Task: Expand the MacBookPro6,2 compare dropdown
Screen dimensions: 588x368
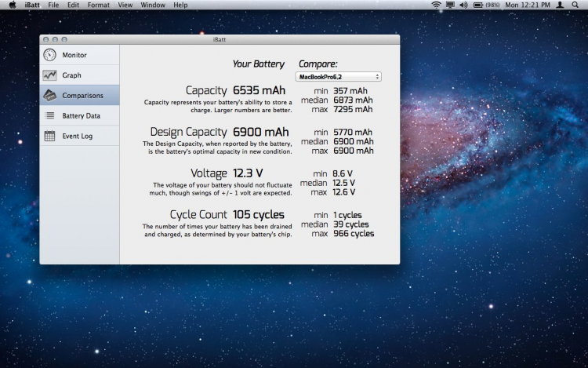Action: [339, 76]
